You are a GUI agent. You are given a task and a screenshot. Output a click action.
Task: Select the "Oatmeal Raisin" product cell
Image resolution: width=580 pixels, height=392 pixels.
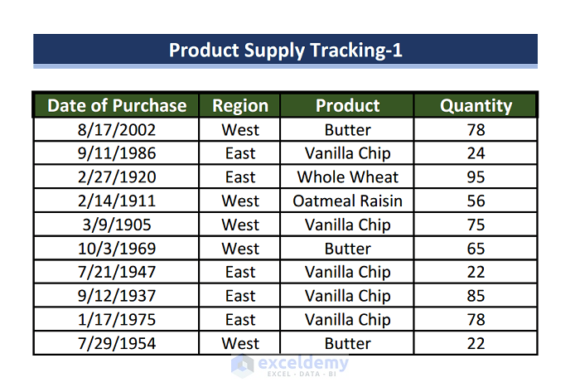click(347, 201)
